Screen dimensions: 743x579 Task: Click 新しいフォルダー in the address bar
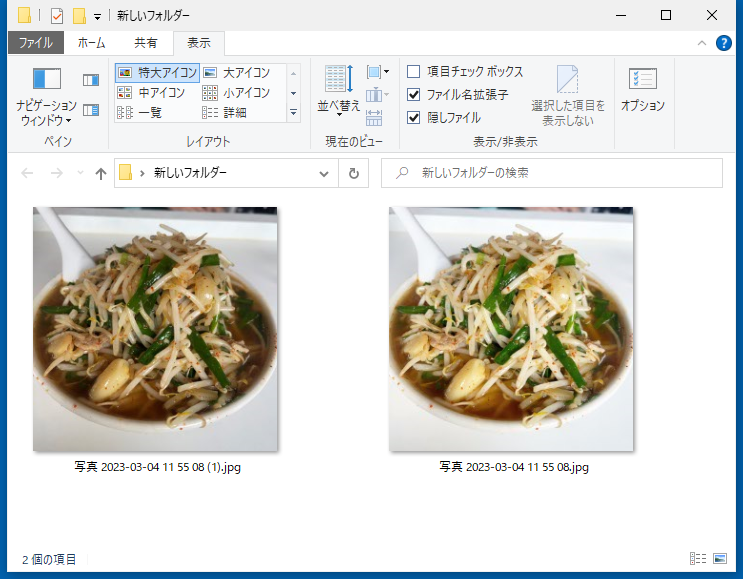pos(190,173)
